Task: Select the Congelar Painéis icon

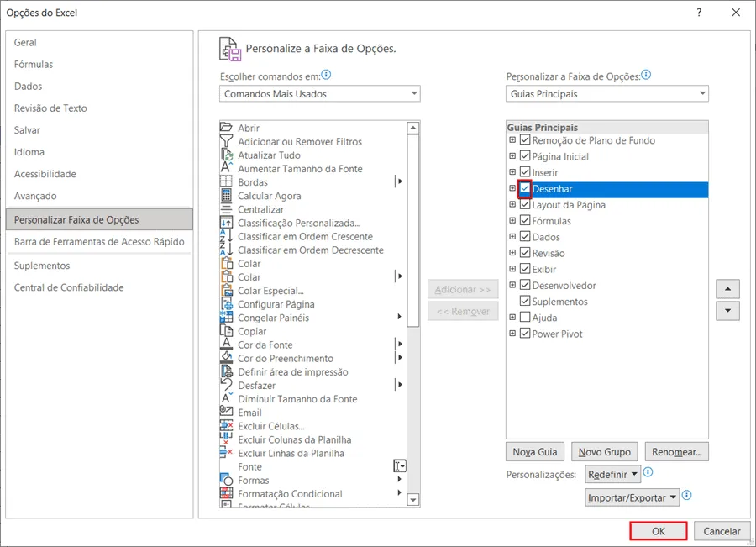Action: pyautogui.click(x=226, y=318)
